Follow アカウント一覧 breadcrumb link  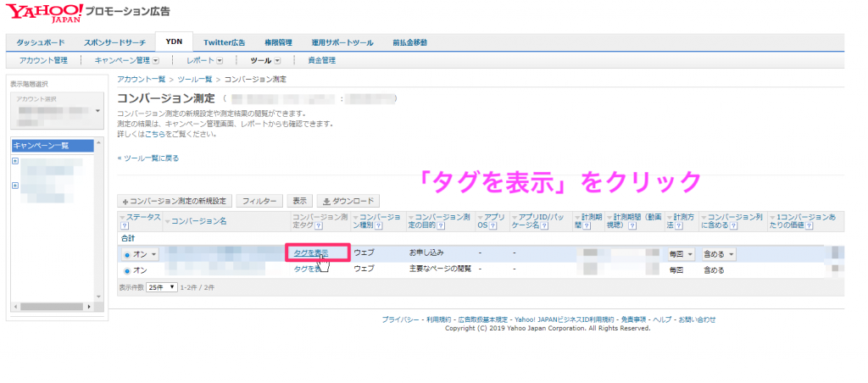point(142,80)
